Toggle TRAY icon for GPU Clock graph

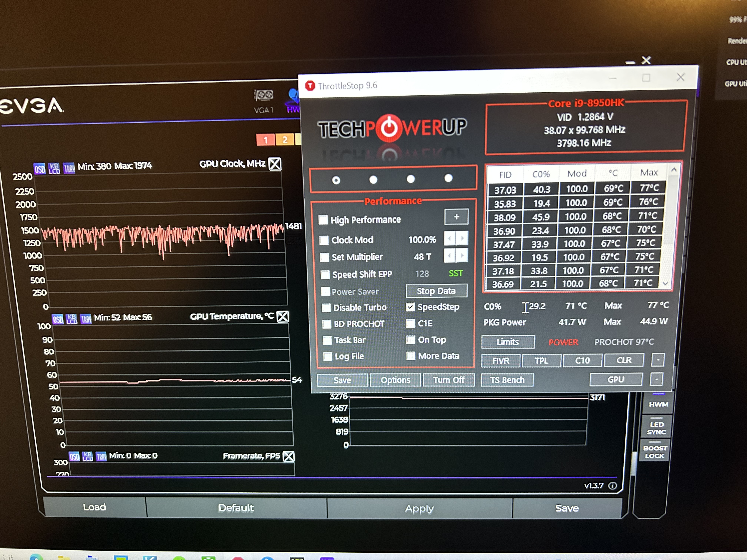click(69, 168)
